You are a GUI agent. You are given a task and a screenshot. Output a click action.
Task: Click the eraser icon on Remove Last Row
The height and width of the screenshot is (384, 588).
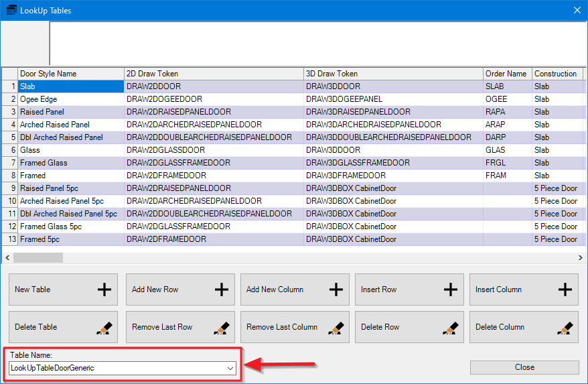coord(222,327)
